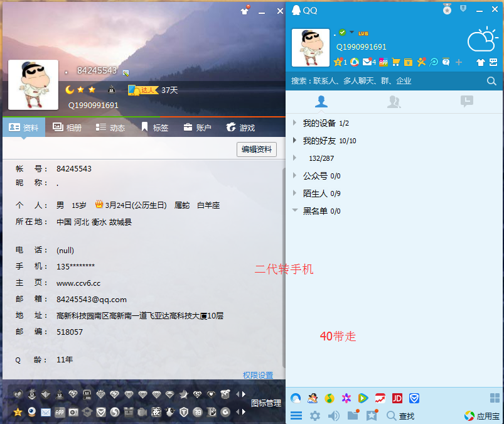Image resolution: width=504 pixels, height=424 pixels.
Task: Open the question mark chat bubble icon
Action: pos(446,62)
